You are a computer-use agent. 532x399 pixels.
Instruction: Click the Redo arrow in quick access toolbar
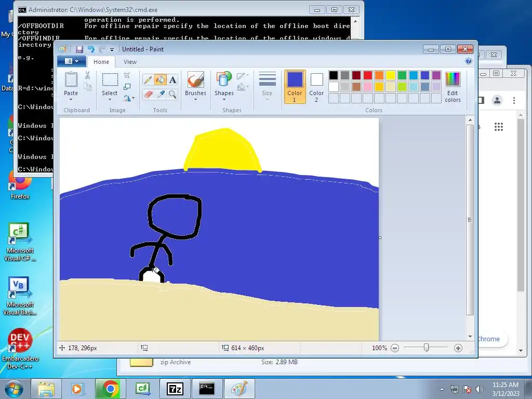[x=102, y=49]
